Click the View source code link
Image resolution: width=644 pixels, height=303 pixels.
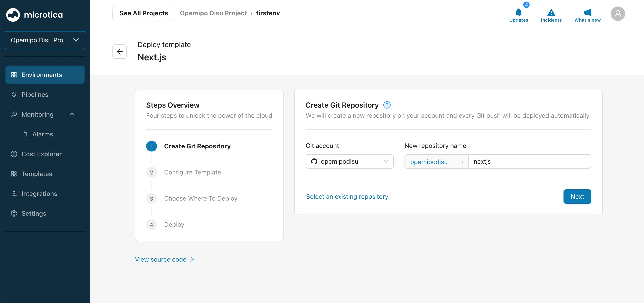(164, 259)
